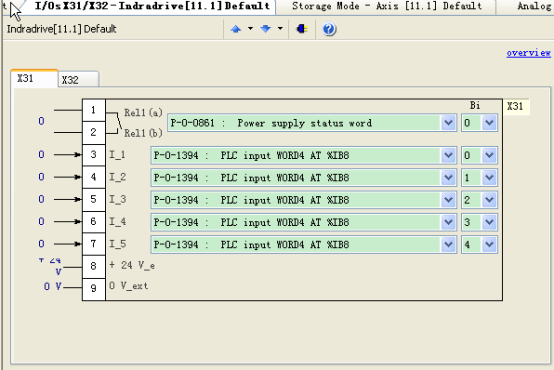
Task: Switch to the X32 tab
Action: (x=78, y=80)
